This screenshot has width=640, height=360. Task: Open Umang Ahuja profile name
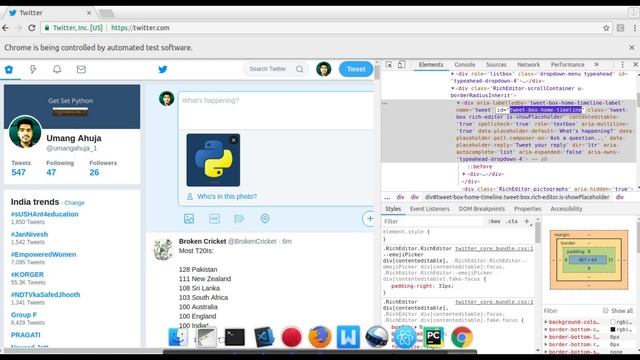(74, 138)
